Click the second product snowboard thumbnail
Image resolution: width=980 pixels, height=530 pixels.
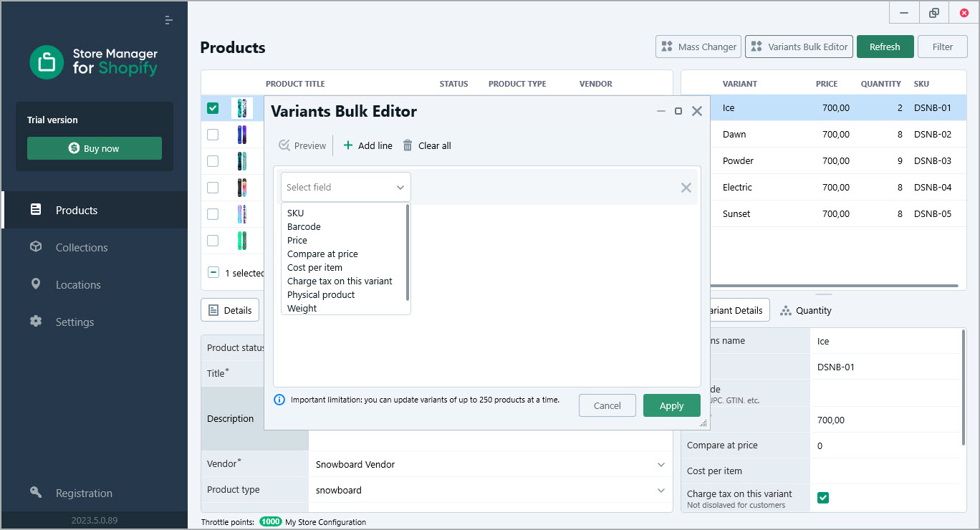[x=242, y=135]
